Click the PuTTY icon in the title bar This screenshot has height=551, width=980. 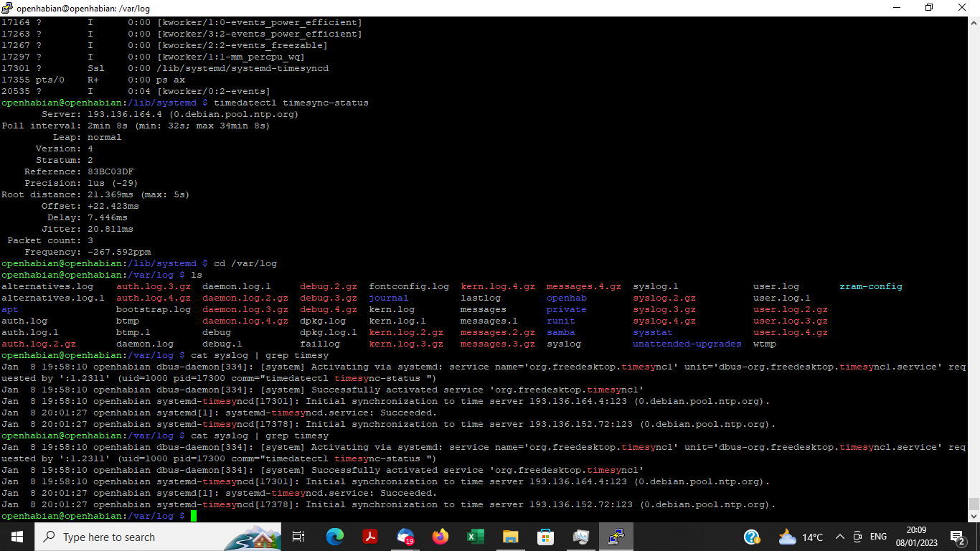[8, 8]
